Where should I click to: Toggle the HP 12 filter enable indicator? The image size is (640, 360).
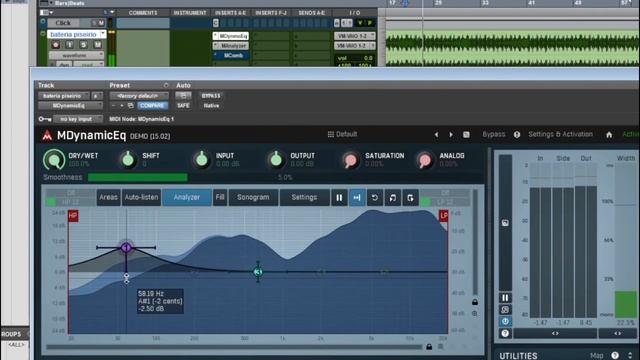pyautogui.click(x=51, y=202)
